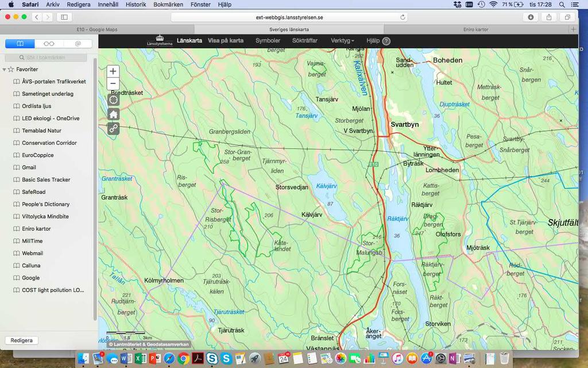Reset the map with the home icon
The height and width of the screenshot is (368, 588).
tap(113, 114)
